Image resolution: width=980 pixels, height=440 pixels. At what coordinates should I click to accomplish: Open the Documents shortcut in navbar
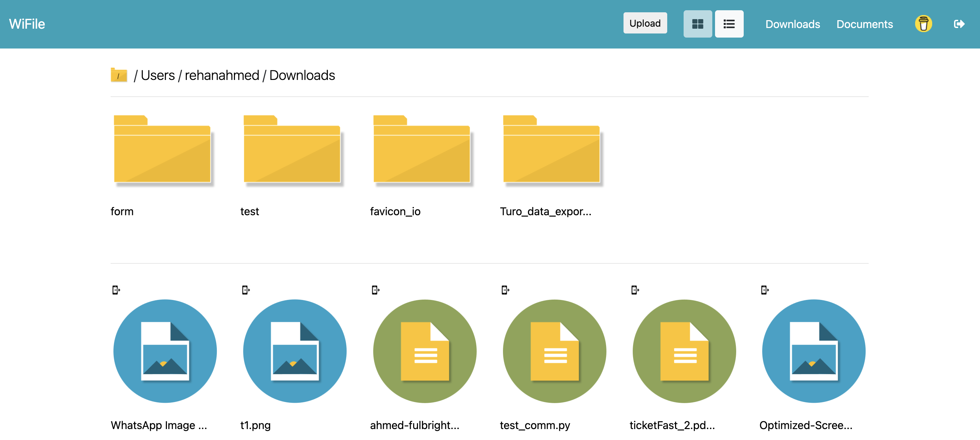tap(864, 24)
